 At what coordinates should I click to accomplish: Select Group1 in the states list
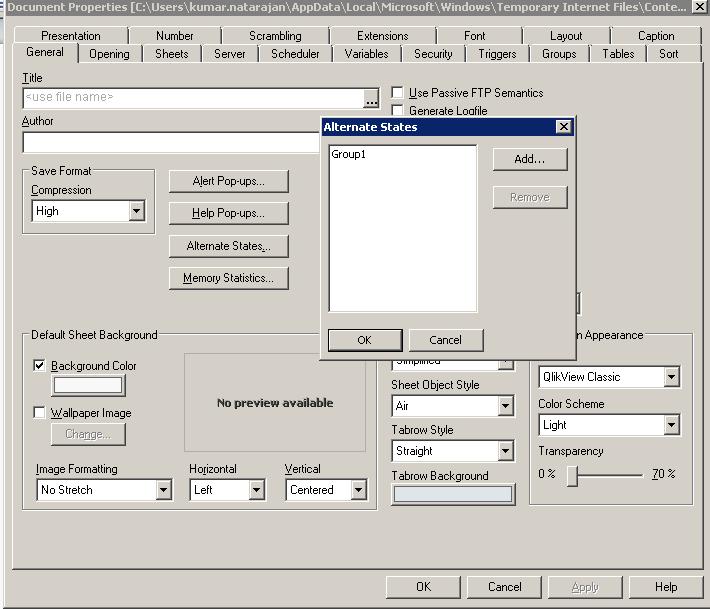[349, 155]
